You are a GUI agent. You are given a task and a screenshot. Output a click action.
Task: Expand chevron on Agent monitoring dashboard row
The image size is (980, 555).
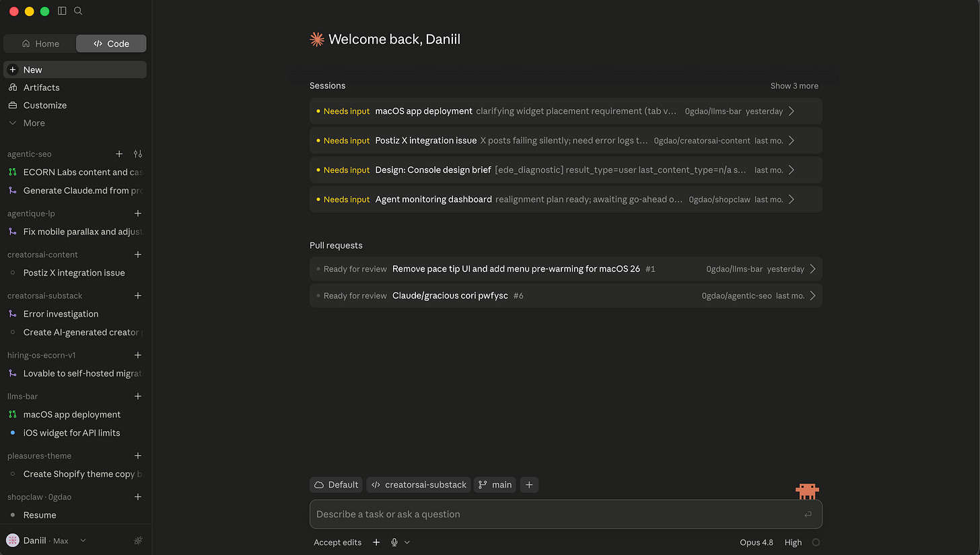click(792, 199)
